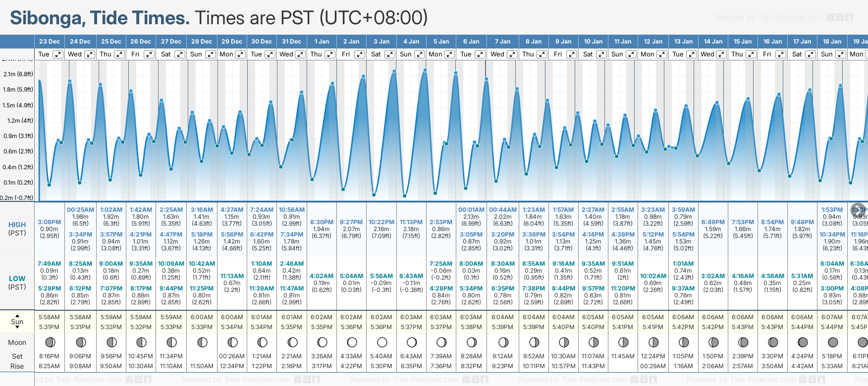Click the moon phase icon for 23 Dec

[x=50, y=342]
